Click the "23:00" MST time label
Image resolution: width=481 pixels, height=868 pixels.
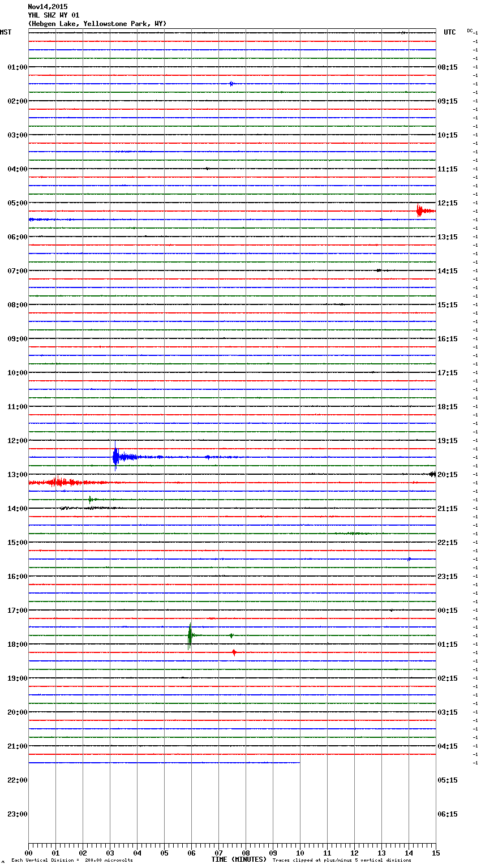[17, 814]
